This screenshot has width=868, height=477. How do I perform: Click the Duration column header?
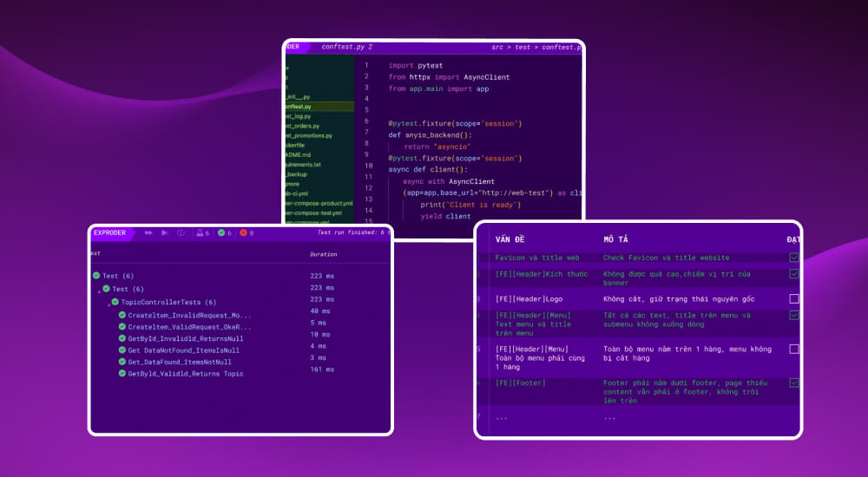tap(323, 255)
